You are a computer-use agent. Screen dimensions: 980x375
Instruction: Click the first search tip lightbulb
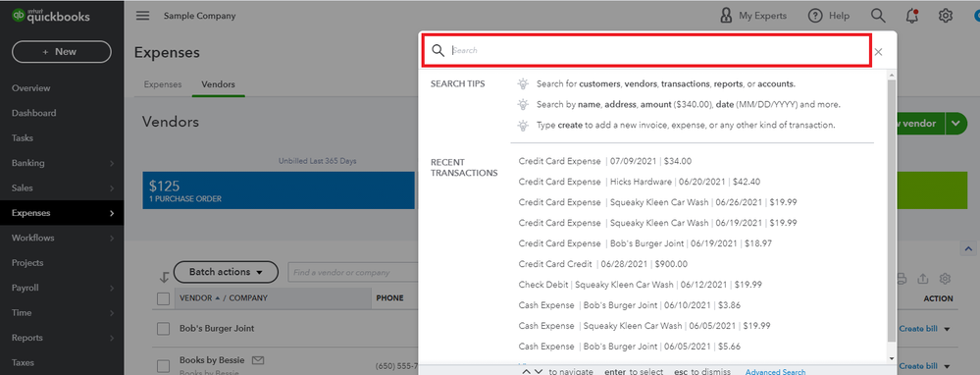click(523, 83)
